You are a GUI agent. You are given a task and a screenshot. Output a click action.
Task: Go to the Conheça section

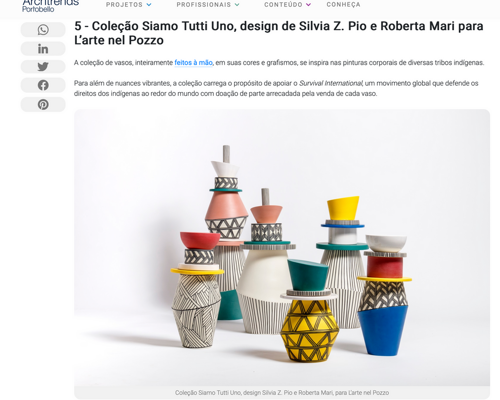click(343, 5)
